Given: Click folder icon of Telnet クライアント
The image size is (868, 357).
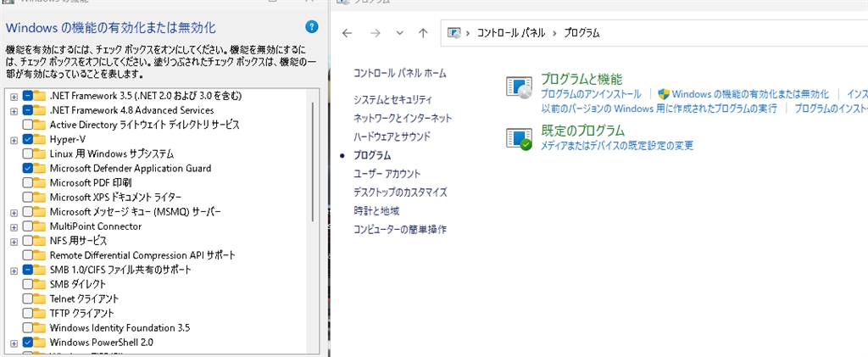Looking at the screenshot, I should tap(39, 298).
